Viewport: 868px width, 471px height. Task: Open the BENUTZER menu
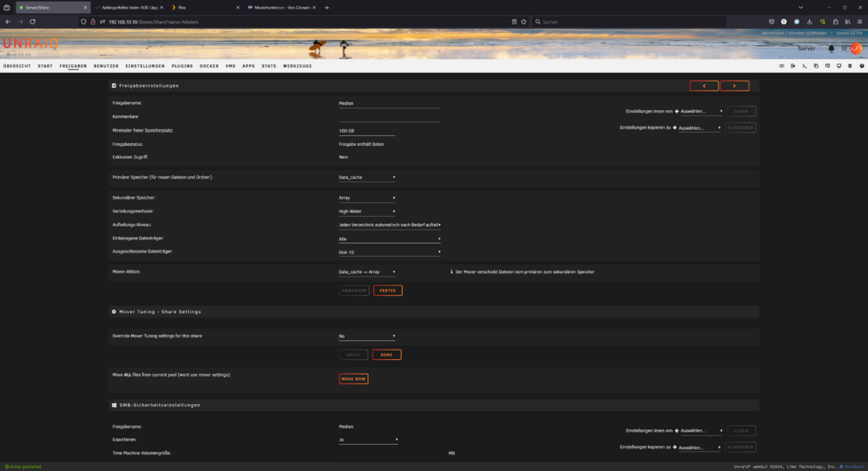(106, 66)
